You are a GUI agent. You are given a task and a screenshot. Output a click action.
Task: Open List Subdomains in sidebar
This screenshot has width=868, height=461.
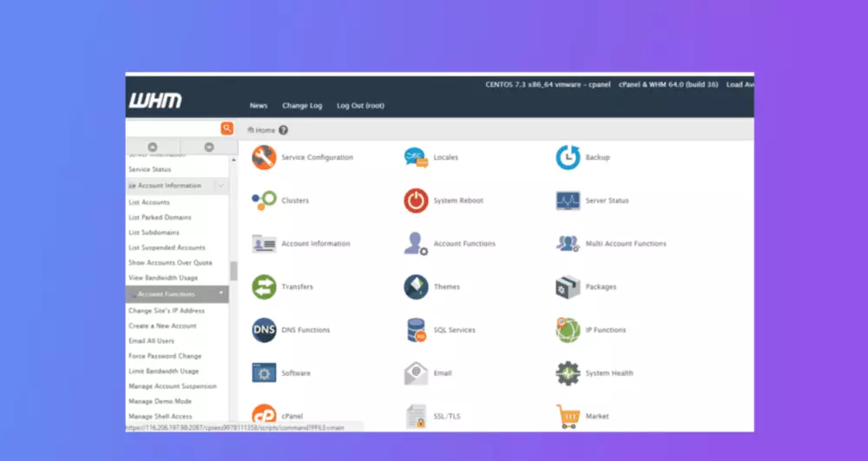154,233
